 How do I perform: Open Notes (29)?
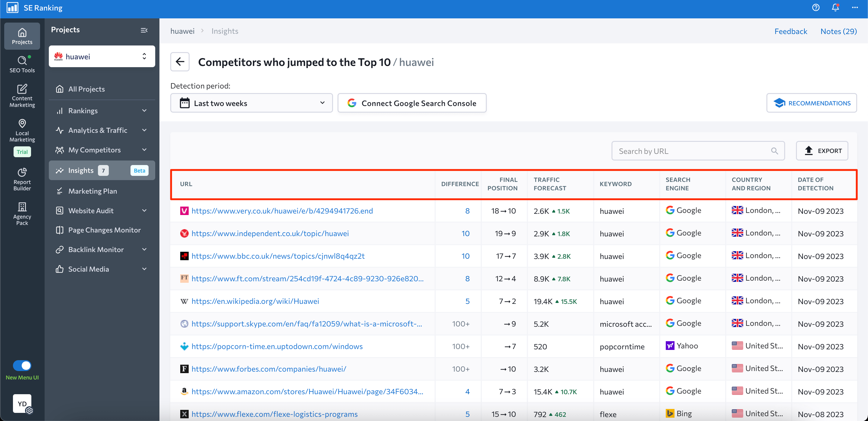pyautogui.click(x=838, y=31)
